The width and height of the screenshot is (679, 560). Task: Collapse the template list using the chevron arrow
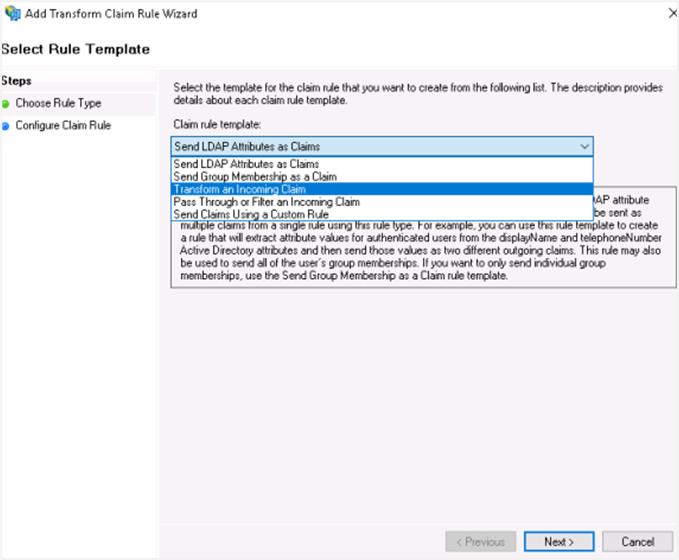point(584,146)
